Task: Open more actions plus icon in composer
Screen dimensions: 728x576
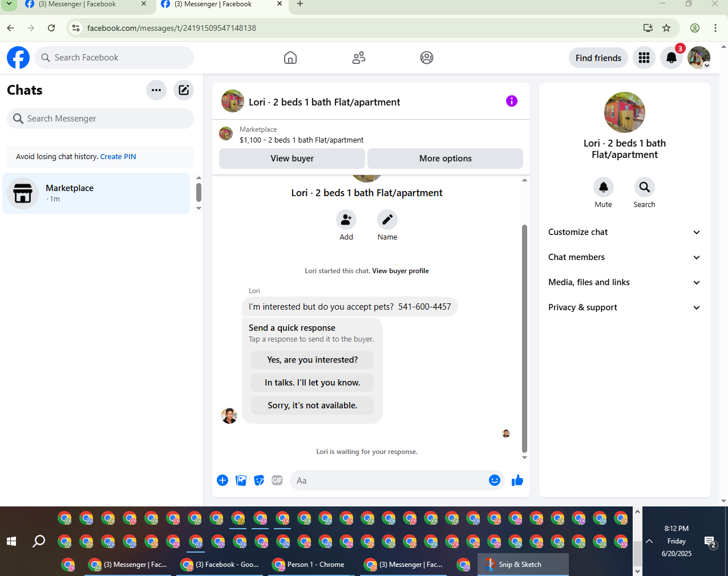Action: click(x=223, y=480)
